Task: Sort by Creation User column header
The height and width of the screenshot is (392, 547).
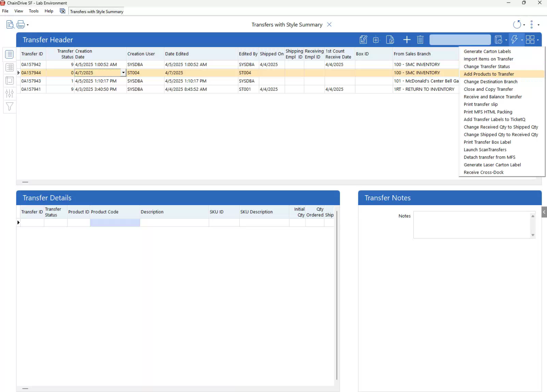Action: pos(145,54)
